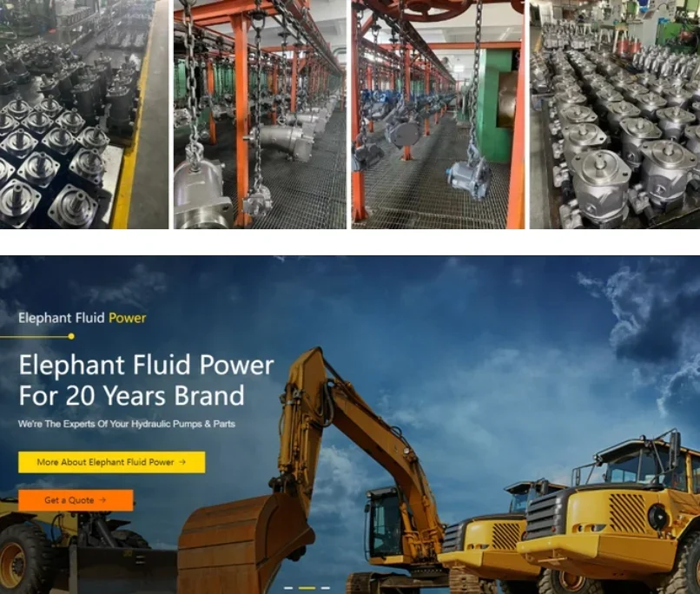Click the excavator bucket in the banner

coord(245,542)
